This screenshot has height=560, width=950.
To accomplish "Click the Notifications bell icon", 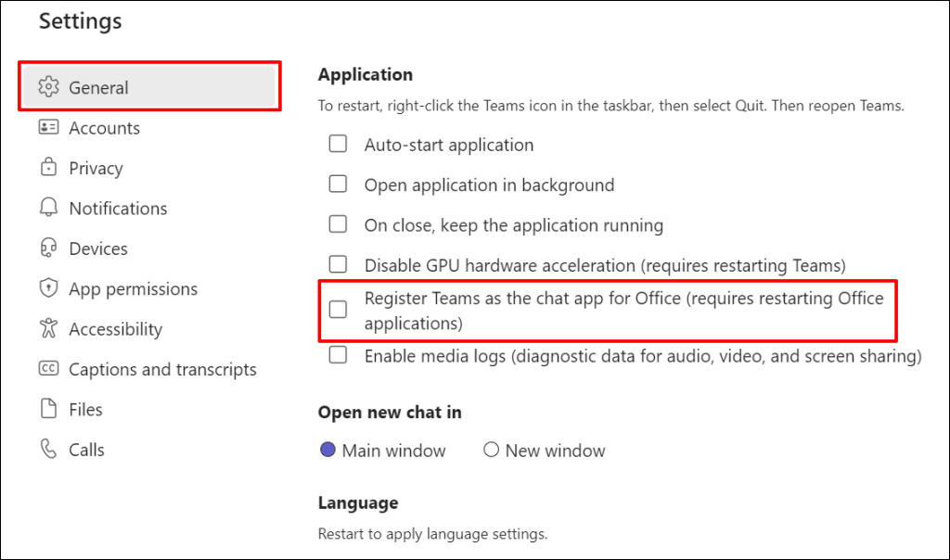I will tap(48, 208).
